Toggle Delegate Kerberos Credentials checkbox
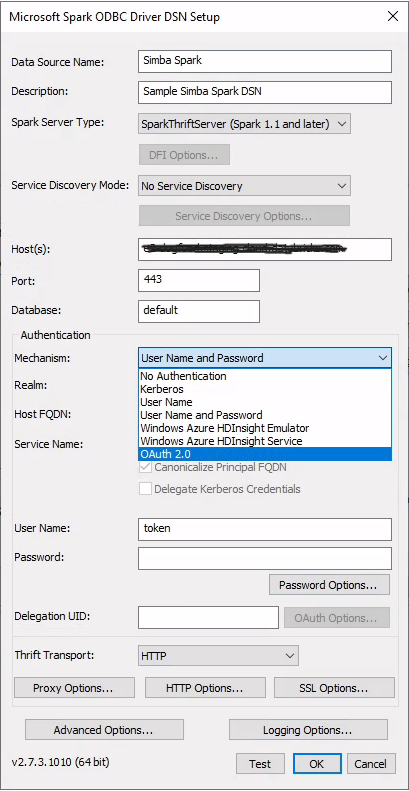The image size is (409, 791). (x=145, y=489)
